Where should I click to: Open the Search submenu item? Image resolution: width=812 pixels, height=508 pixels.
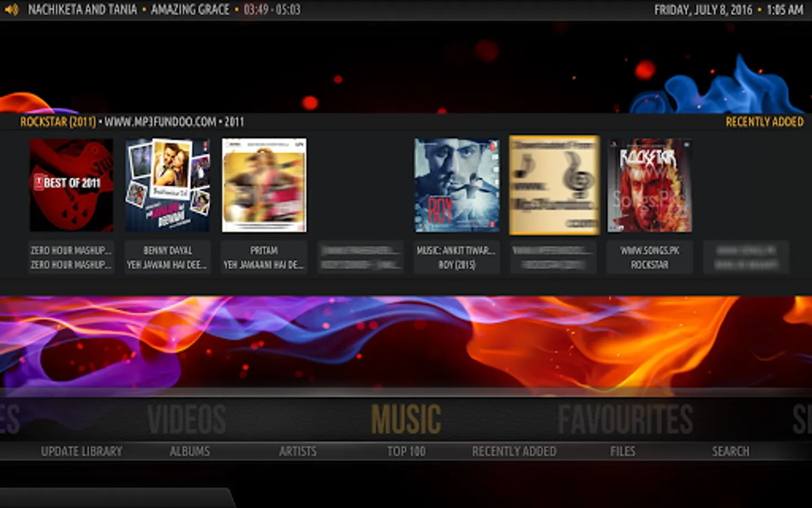(731, 452)
